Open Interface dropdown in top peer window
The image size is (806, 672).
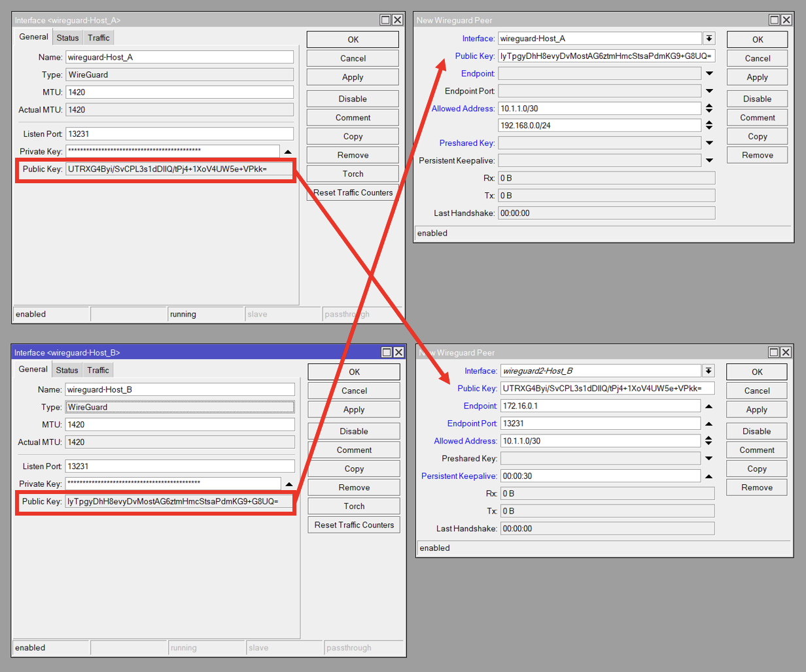[x=709, y=39]
